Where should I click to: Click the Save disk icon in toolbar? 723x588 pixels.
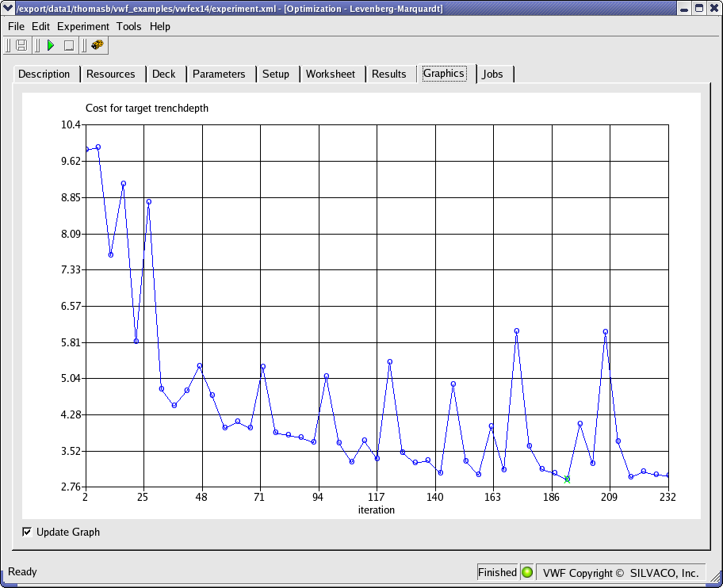[x=21, y=45]
